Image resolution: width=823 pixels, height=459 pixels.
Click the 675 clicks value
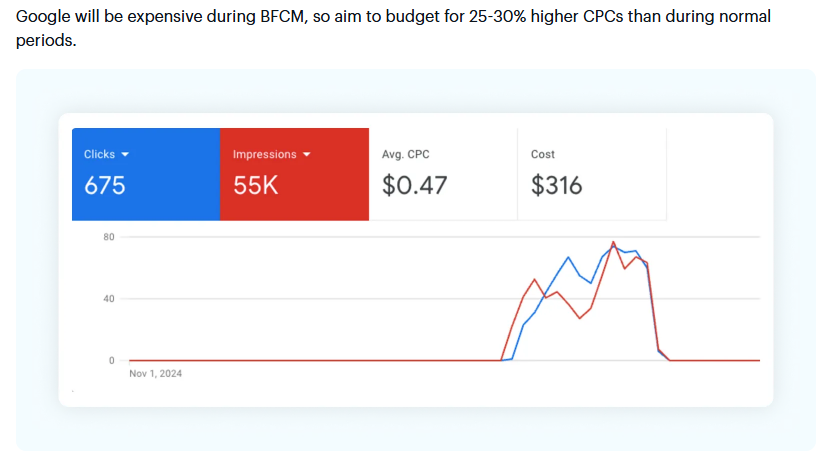pyautogui.click(x=105, y=185)
